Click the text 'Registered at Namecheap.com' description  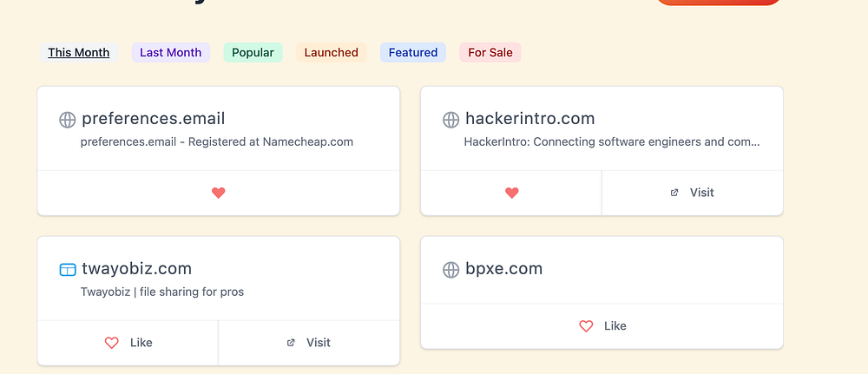pyautogui.click(x=271, y=141)
